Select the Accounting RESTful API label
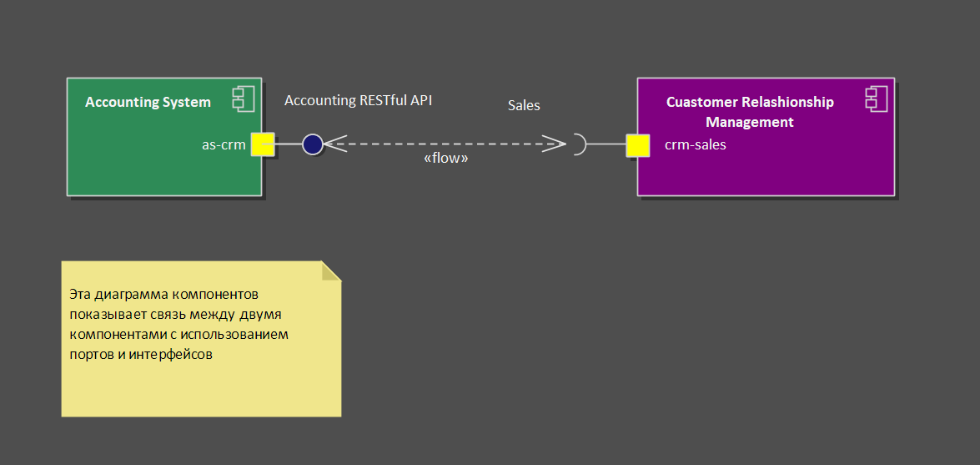 pyautogui.click(x=358, y=100)
